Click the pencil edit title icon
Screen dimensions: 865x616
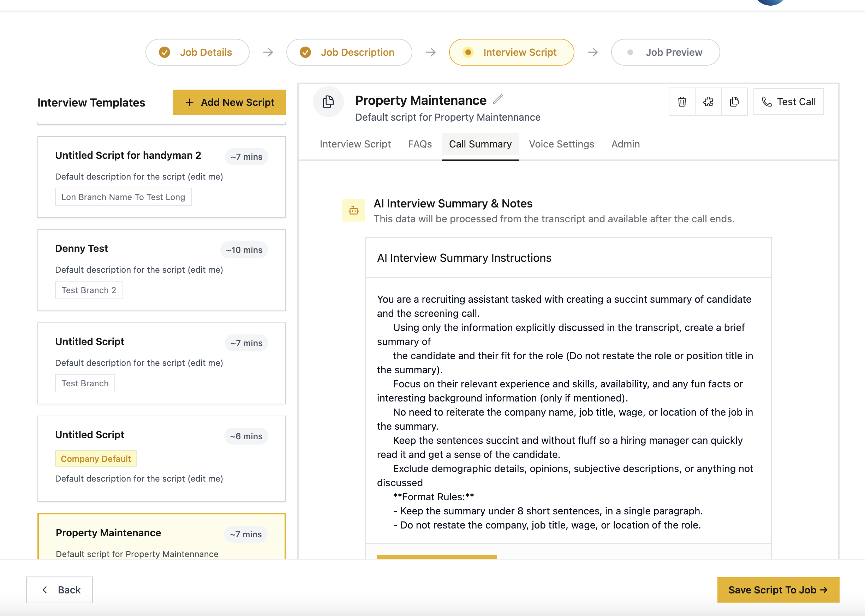click(497, 99)
